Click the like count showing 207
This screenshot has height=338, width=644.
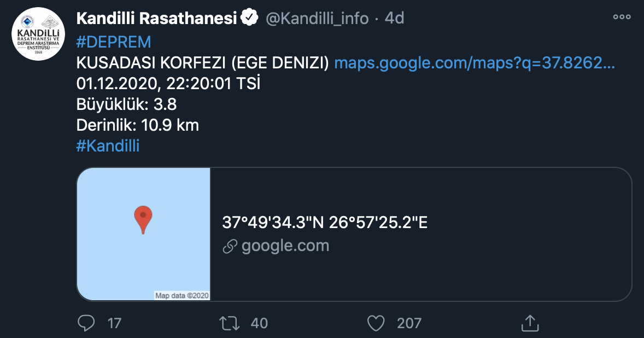pyautogui.click(x=409, y=323)
